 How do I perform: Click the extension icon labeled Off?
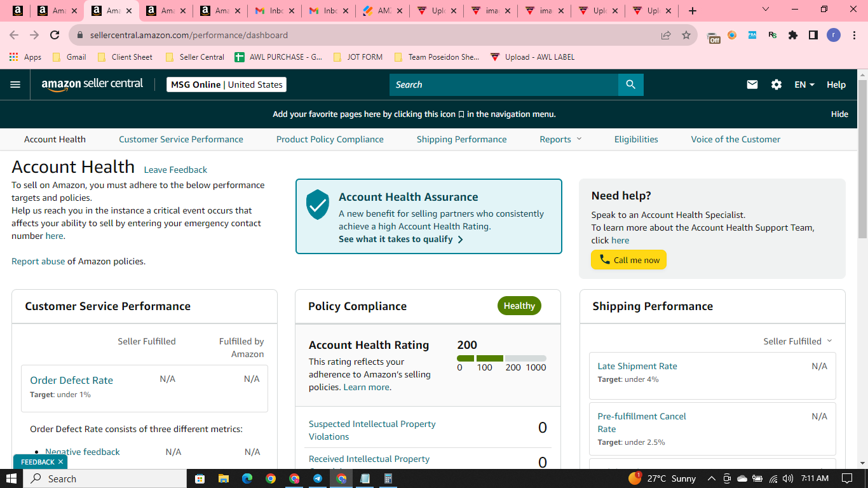tap(714, 36)
